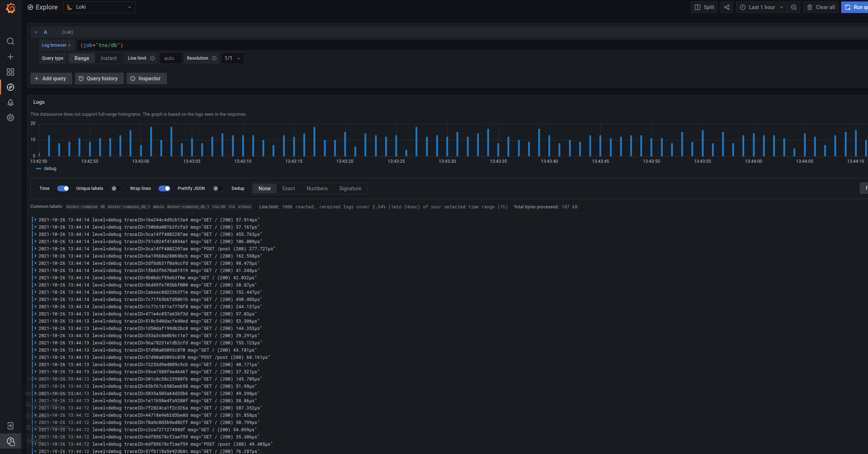Click the Run query button
The height and width of the screenshot is (454, 868).
click(855, 7)
